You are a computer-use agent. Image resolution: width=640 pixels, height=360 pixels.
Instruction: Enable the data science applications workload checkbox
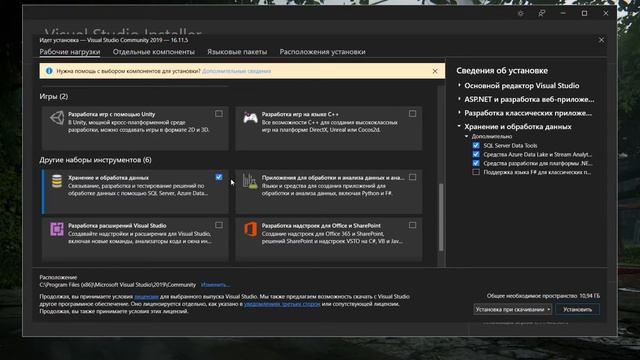pyautogui.click(x=412, y=177)
